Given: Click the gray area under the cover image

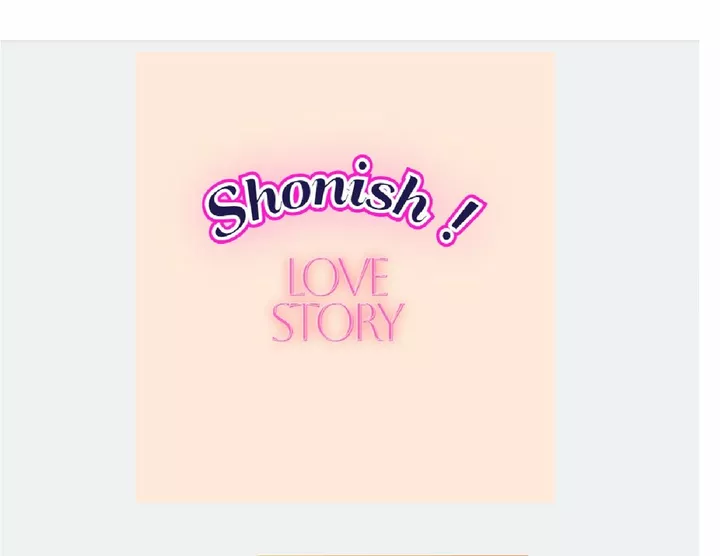Looking at the screenshot, I should 345,527.
